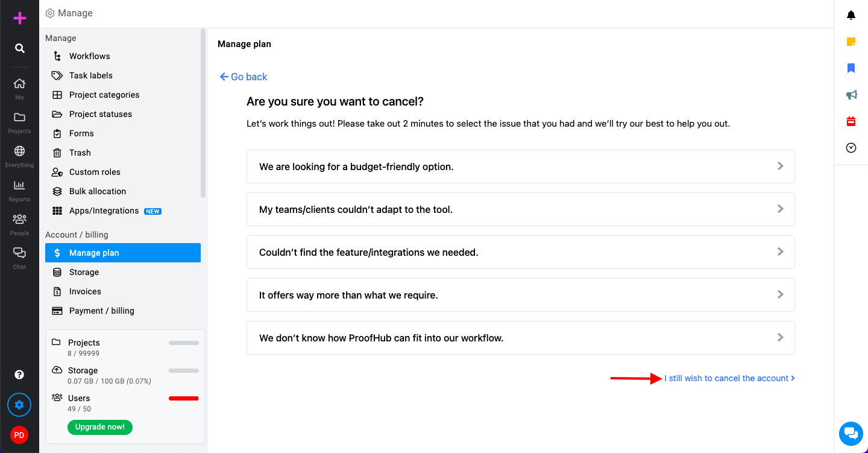Open the red calendar icon
Viewport: 868px width, 453px height.
point(851,121)
